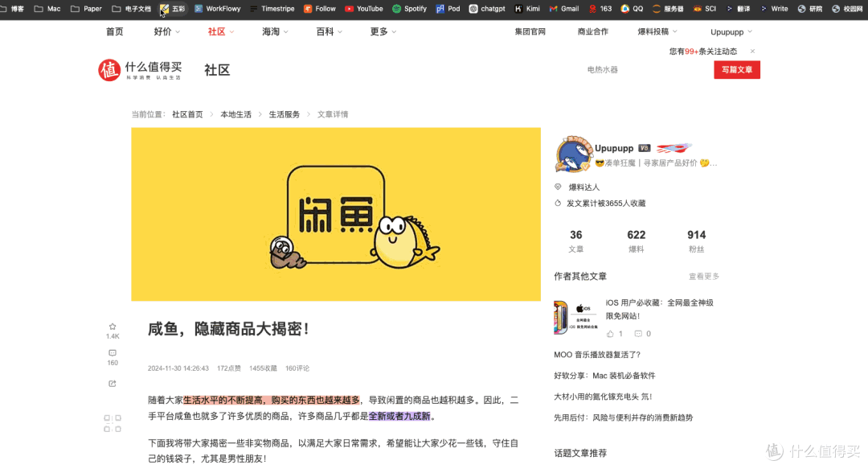Open the chatgpt bookmark
This screenshot has width=868, height=469.
pos(487,9)
